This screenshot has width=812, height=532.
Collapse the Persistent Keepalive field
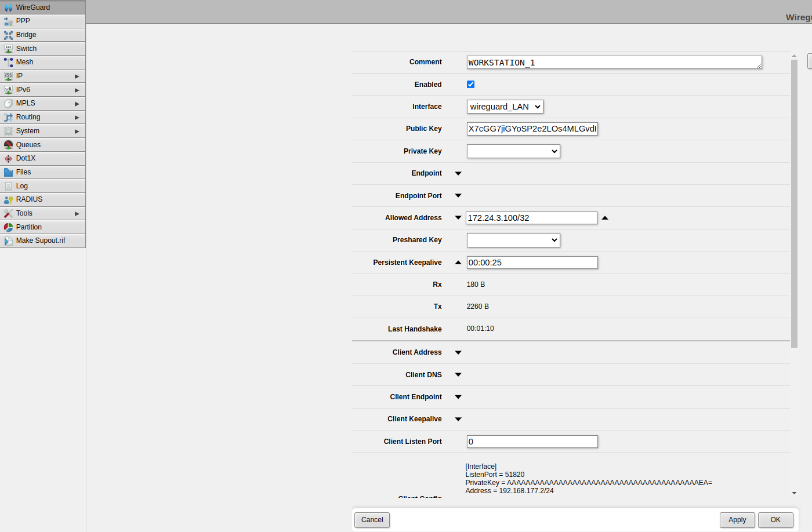click(x=458, y=263)
